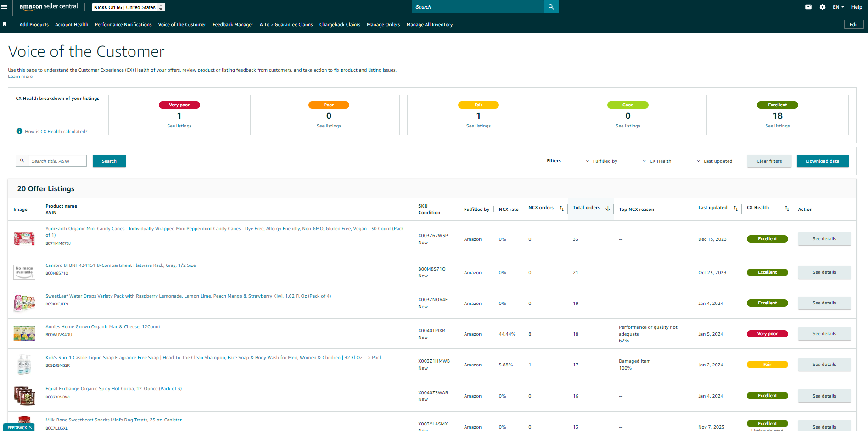The height and width of the screenshot is (431, 868).
Task: Click Clear filters button
Action: pyautogui.click(x=769, y=161)
